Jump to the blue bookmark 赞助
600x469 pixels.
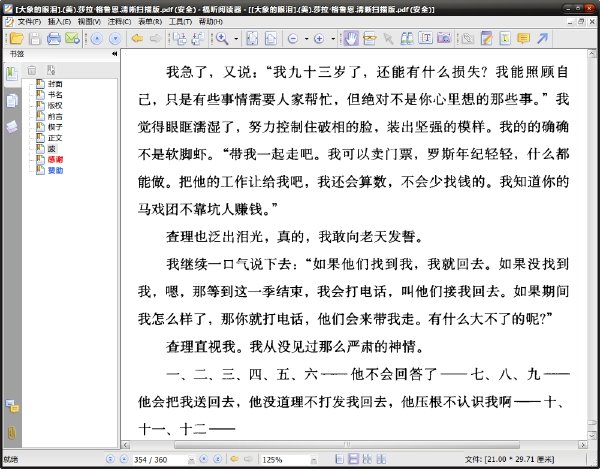tap(55, 170)
